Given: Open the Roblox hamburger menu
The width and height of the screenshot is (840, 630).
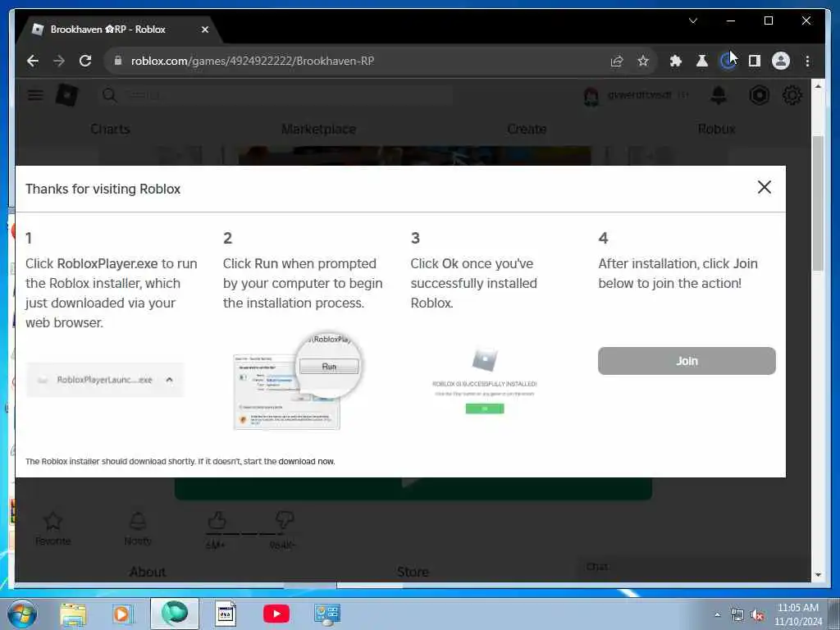Looking at the screenshot, I should pos(35,95).
